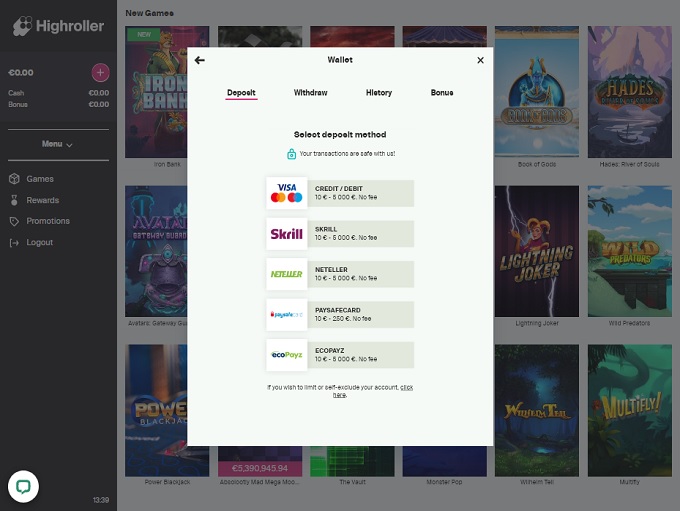Pick the Paysafecard logo
The width and height of the screenshot is (680, 511).
(x=287, y=314)
